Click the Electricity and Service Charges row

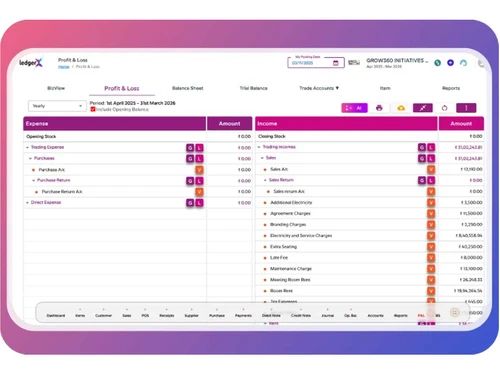(370, 236)
